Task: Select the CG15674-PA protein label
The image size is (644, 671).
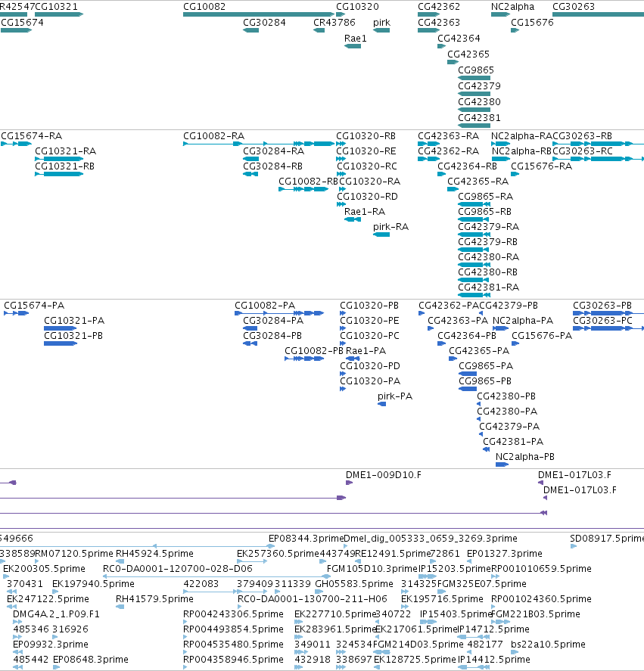Action: 34,306
